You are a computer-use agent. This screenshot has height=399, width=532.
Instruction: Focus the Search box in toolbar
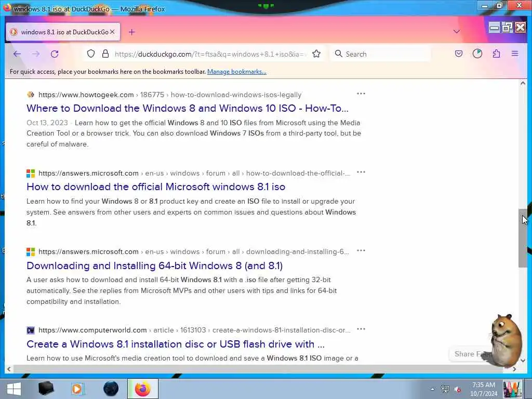(x=380, y=54)
